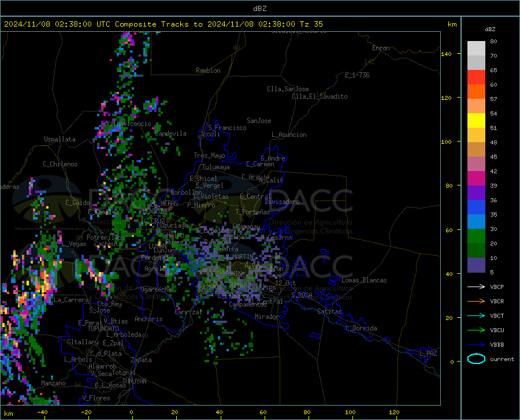520x420 pixels.
Task: Select the dark green 10-20 dBZ swatch
Action: click(476, 250)
